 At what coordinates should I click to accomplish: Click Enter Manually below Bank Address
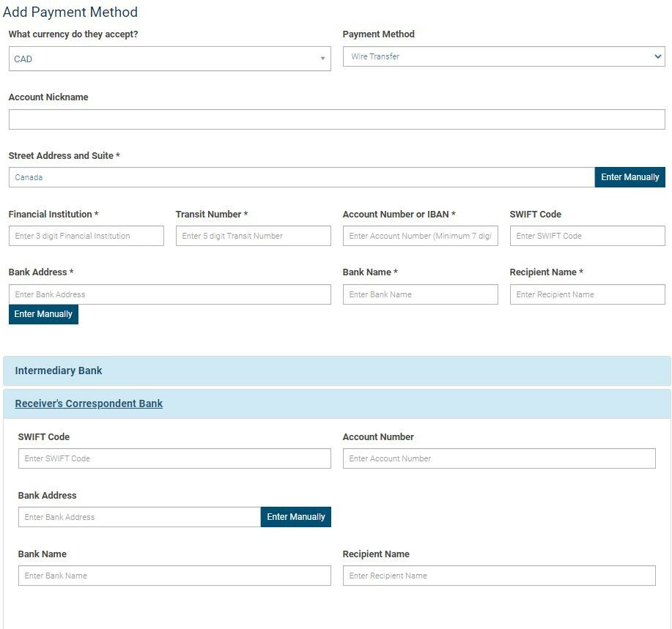[x=43, y=313]
